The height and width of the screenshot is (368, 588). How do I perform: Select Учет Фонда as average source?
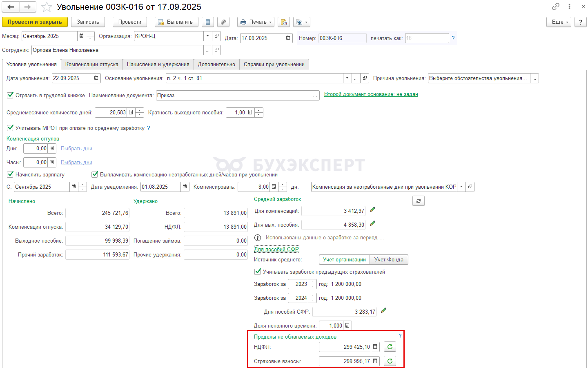[x=389, y=259]
